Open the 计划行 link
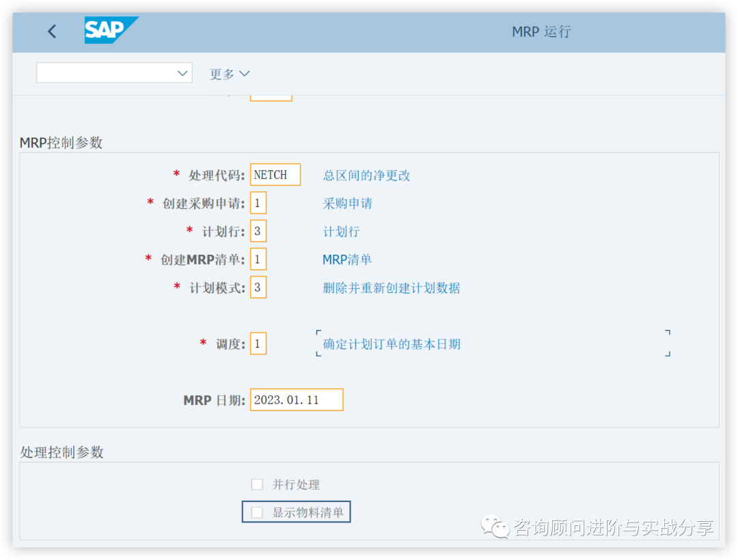 click(341, 232)
